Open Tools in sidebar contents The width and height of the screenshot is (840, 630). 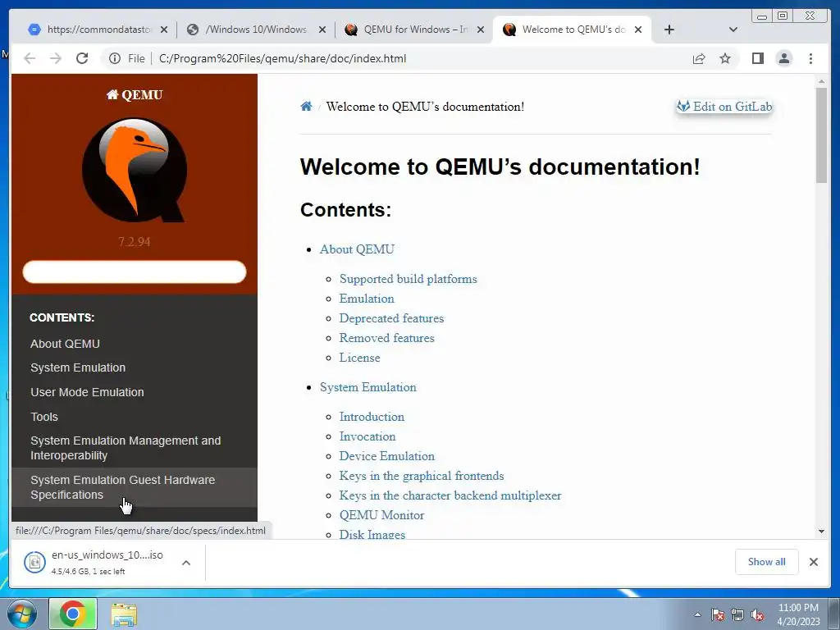pyautogui.click(x=44, y=416)
